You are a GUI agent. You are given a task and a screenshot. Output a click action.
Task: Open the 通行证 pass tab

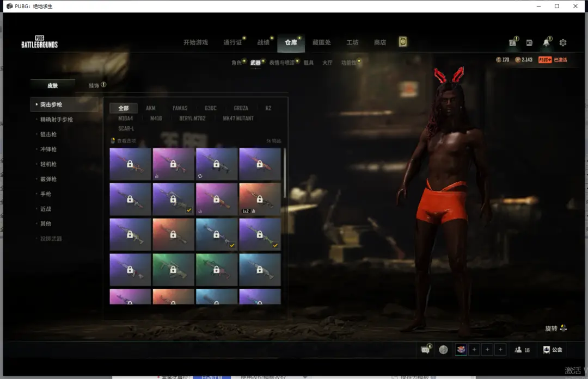coord(232,42)
